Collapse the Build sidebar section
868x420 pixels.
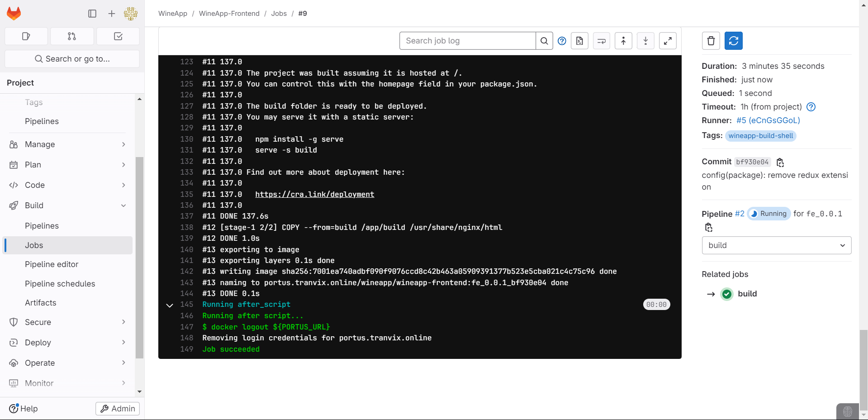pos(123,205)
